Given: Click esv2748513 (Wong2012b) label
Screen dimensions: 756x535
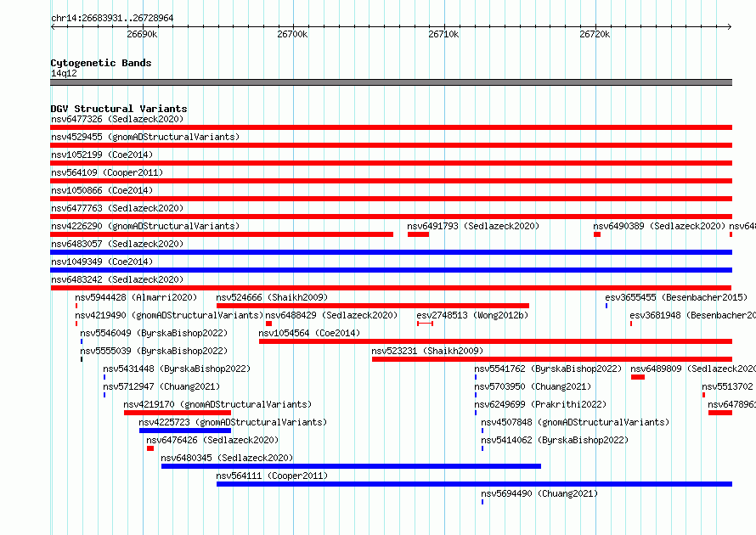Looking at the screenshot, I should (472, 315).
